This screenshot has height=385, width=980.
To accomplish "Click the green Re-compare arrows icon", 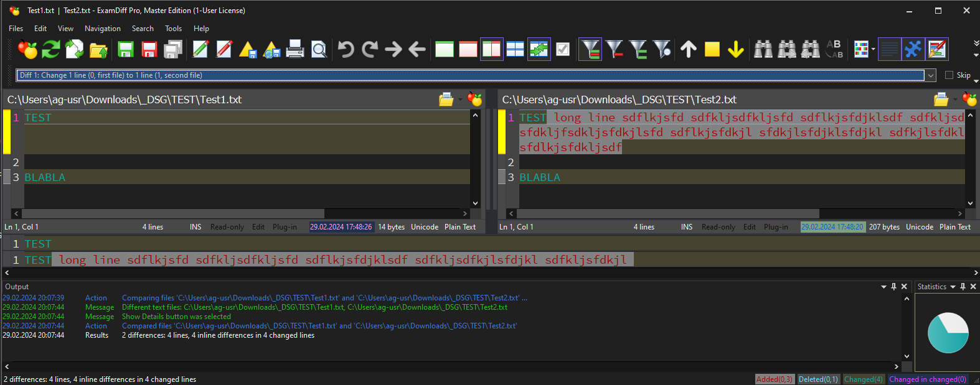I will tap(51, 49).
